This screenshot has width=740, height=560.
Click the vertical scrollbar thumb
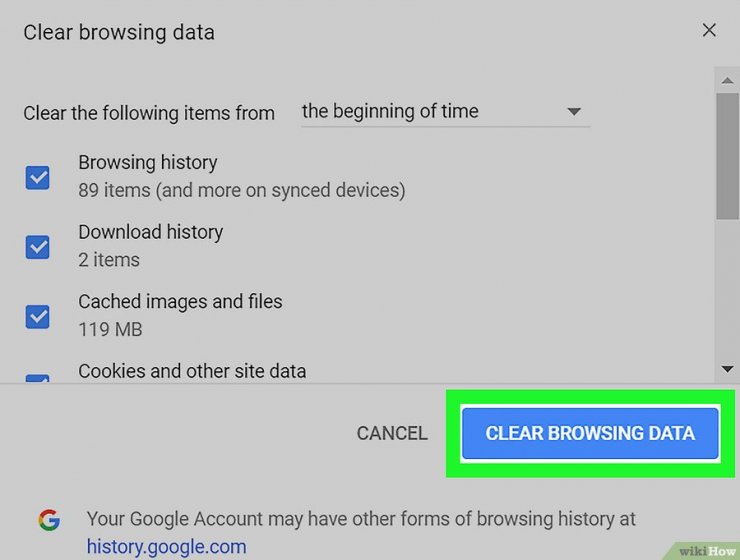727,156
